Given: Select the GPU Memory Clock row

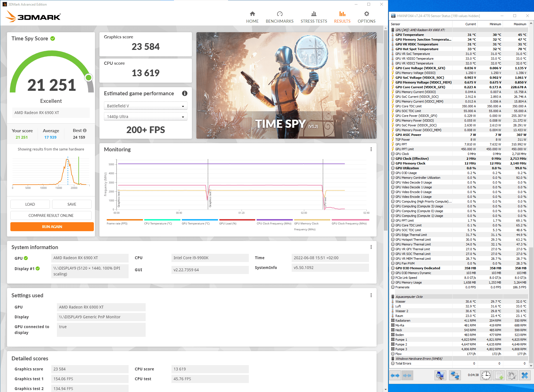Looking at the screenshot, I should click(459, 163).
